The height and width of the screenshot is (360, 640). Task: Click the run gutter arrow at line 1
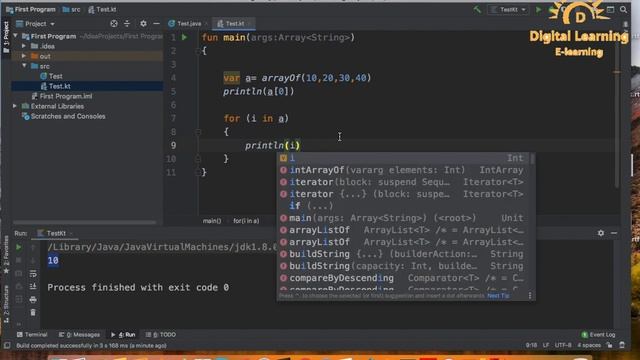click(184, 38)
